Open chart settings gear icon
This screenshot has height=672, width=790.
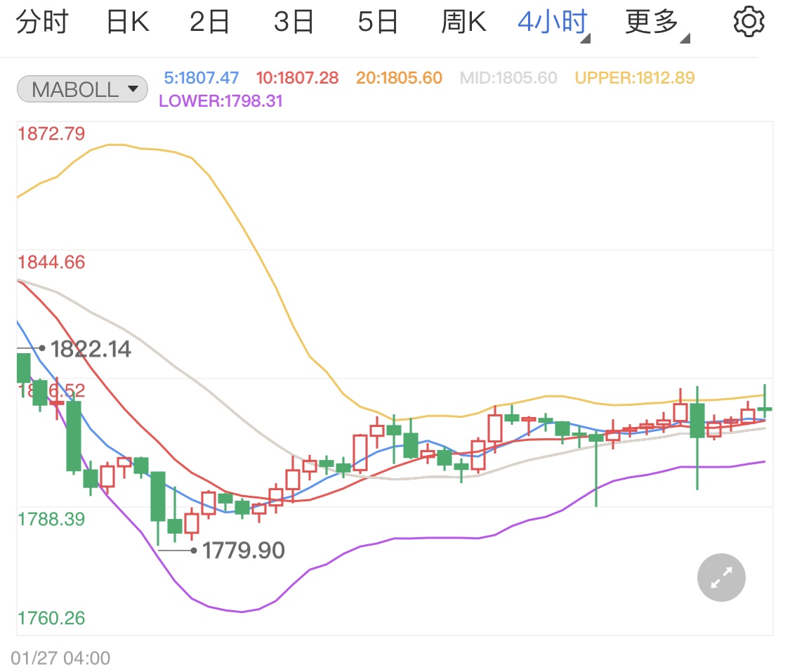749,22
